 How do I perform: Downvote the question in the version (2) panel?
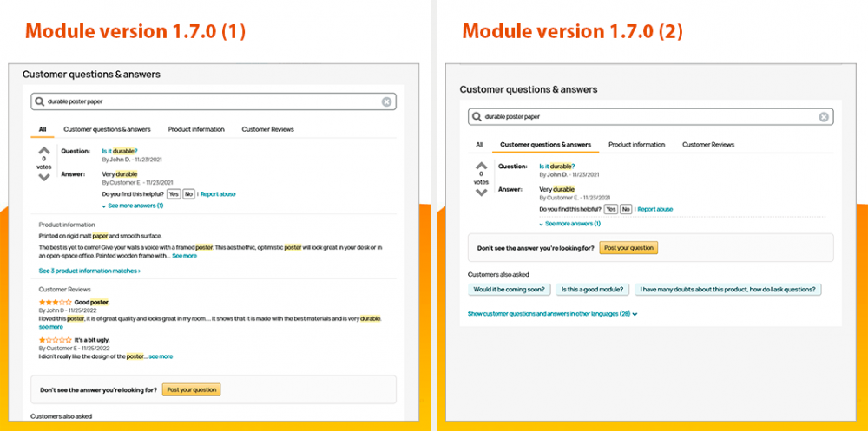pyautogui.click(x=481, y=192)
